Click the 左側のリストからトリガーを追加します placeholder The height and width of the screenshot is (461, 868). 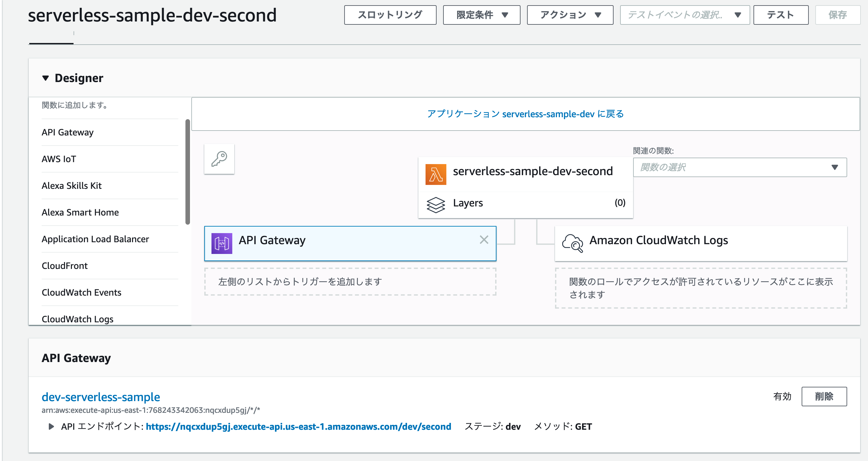point(350,282)
